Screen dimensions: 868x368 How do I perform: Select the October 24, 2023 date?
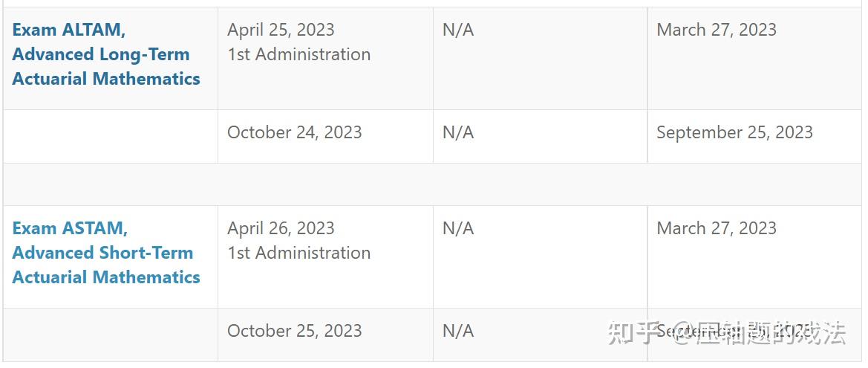point(294,132)
